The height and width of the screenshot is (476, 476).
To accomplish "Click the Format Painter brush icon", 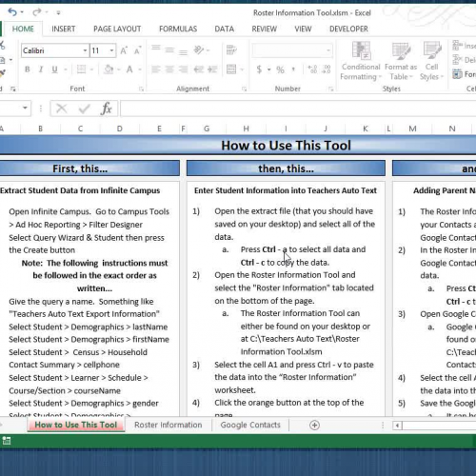I will [x=3, y=73].
